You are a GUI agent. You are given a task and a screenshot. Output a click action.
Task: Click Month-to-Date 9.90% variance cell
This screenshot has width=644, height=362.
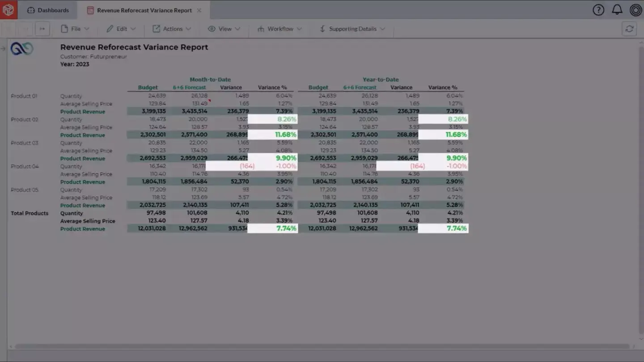pyautogui.click(x=273, y=158)
